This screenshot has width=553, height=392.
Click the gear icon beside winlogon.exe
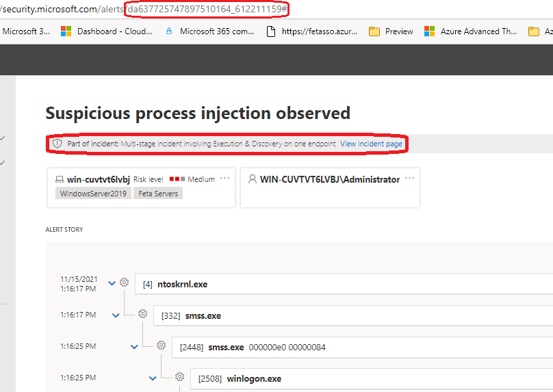(179, 377)
